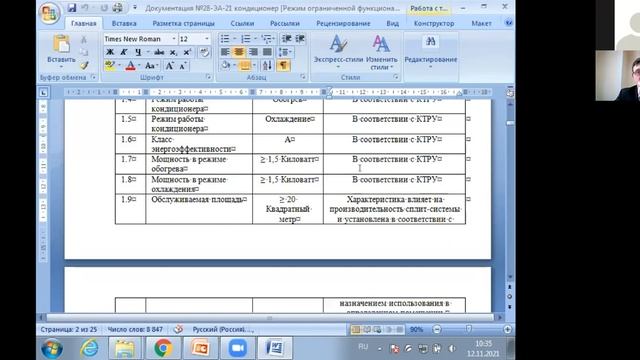640x360 pixels.
Task: Decrease the paragraph indent
Action: 286,39
